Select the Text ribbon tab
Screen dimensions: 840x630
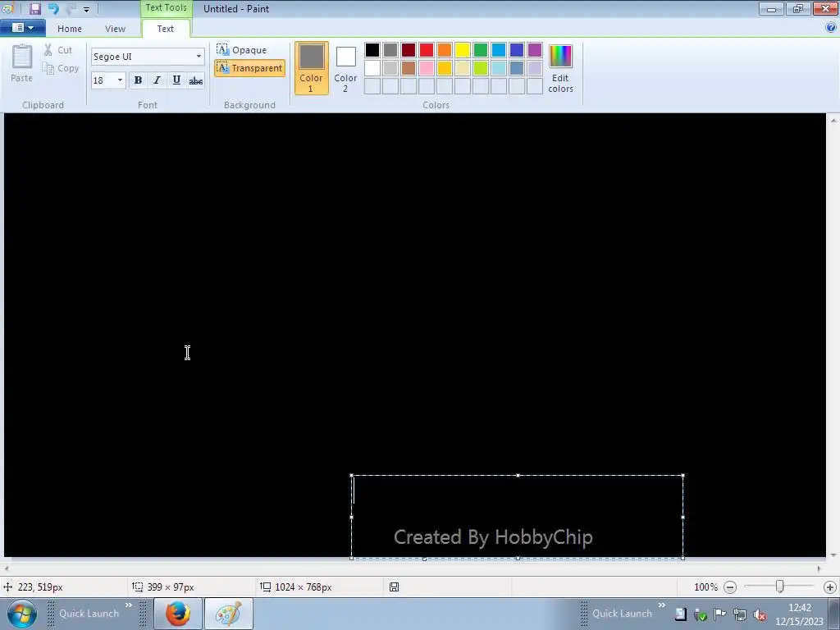tap(165, 29)
